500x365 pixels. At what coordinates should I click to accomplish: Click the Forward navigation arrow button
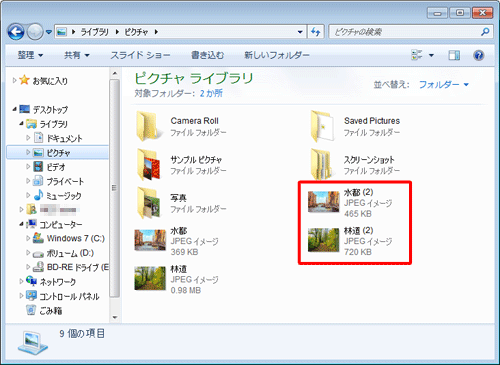(x=35, y=32)
